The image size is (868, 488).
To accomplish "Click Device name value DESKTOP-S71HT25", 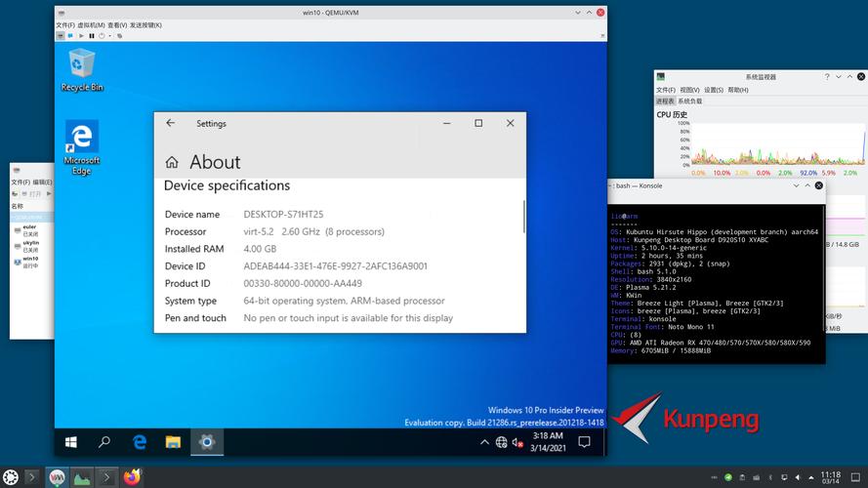I will coord(283,214).
